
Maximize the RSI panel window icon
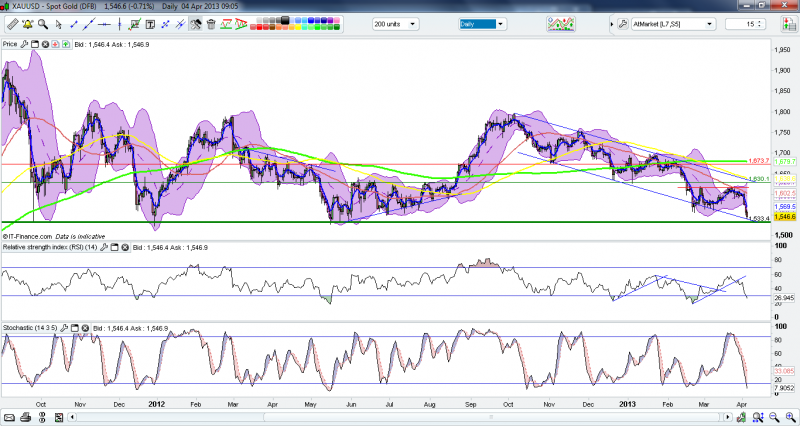114,247
